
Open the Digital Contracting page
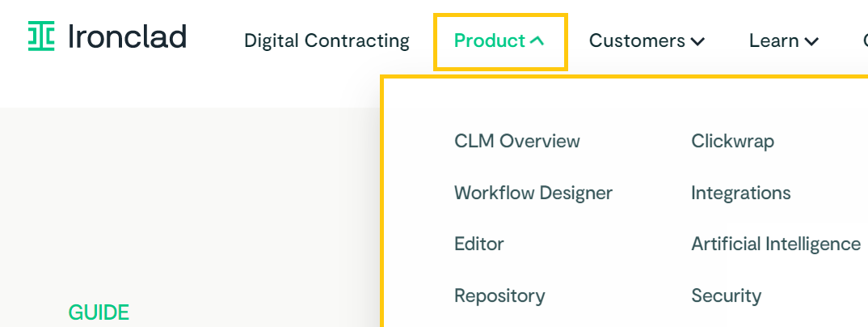[x=327, y=41]
